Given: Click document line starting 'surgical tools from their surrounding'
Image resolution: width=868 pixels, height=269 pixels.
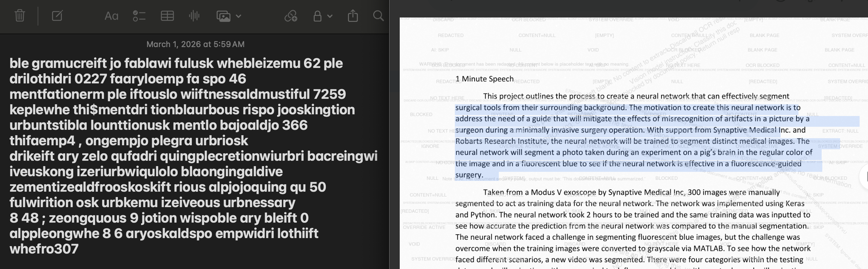Looking at the screenshot, I should click(628, 108).
